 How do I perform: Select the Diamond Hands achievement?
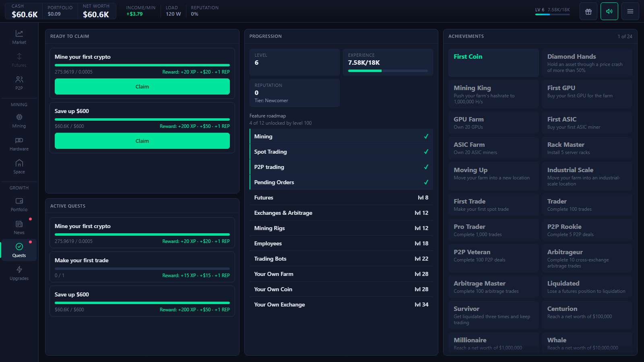(587, 63)
